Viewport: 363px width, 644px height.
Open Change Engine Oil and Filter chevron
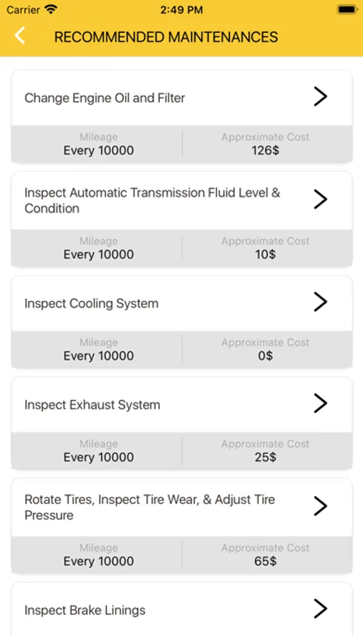320,97
